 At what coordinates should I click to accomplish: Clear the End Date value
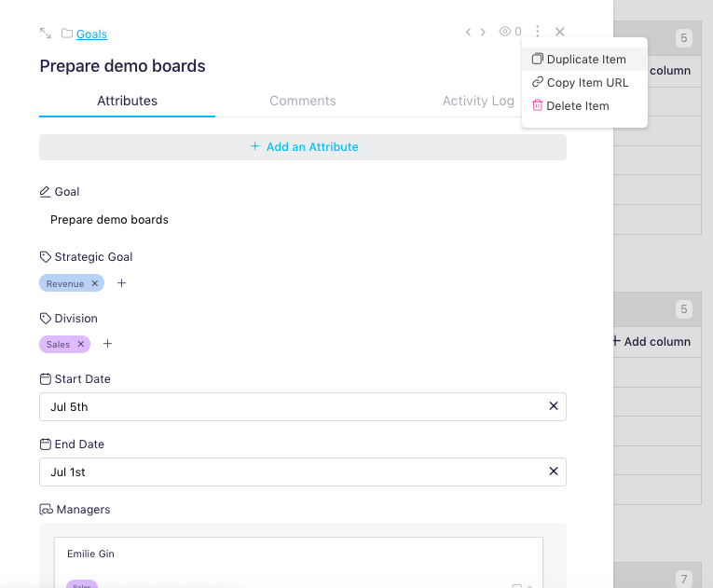[554, 472]
